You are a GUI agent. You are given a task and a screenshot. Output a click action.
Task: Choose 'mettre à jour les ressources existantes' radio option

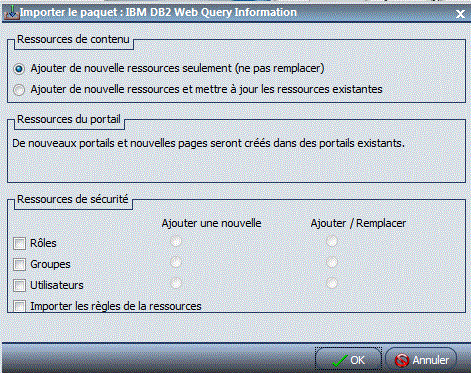[19, 90]
